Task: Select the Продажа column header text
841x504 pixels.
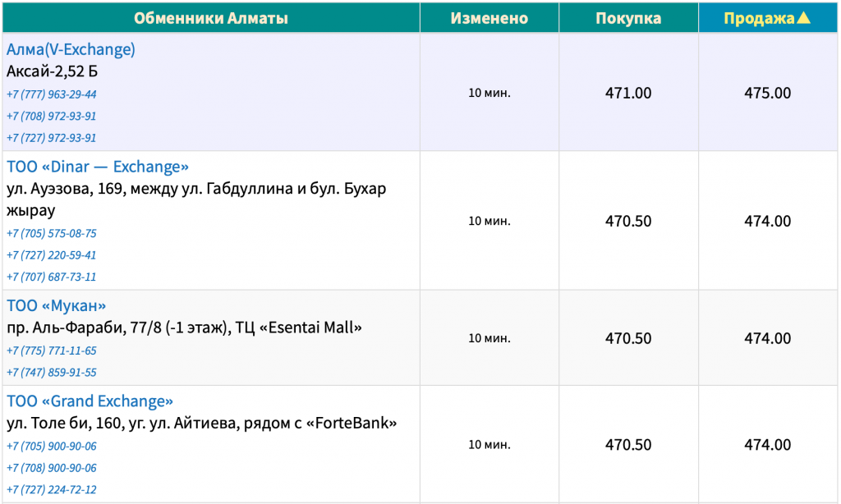Action: click(759, 18)
